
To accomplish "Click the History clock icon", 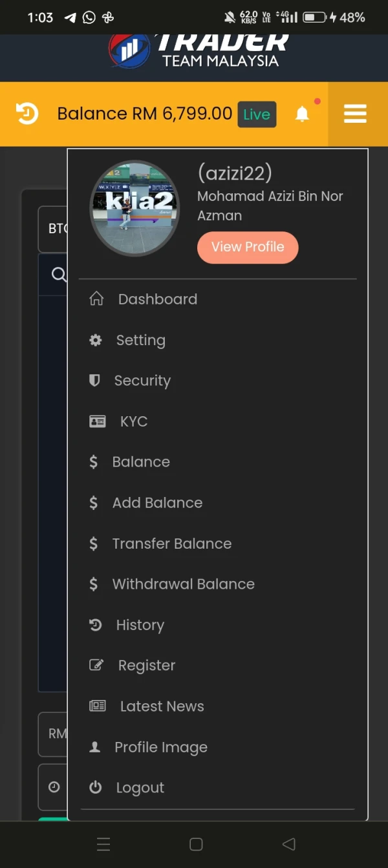I will (x=96, y=625).
